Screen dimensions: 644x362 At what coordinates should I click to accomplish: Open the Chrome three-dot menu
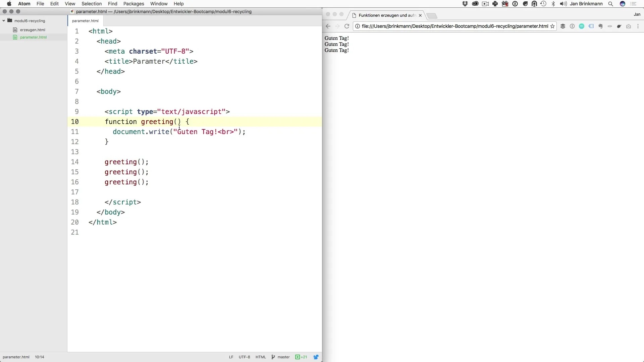pos(638,26)
